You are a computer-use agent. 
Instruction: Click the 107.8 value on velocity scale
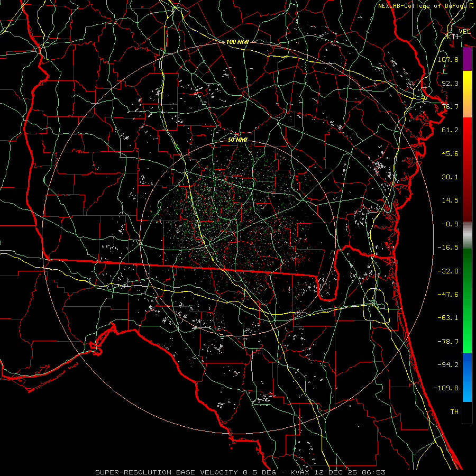point(448,59)
